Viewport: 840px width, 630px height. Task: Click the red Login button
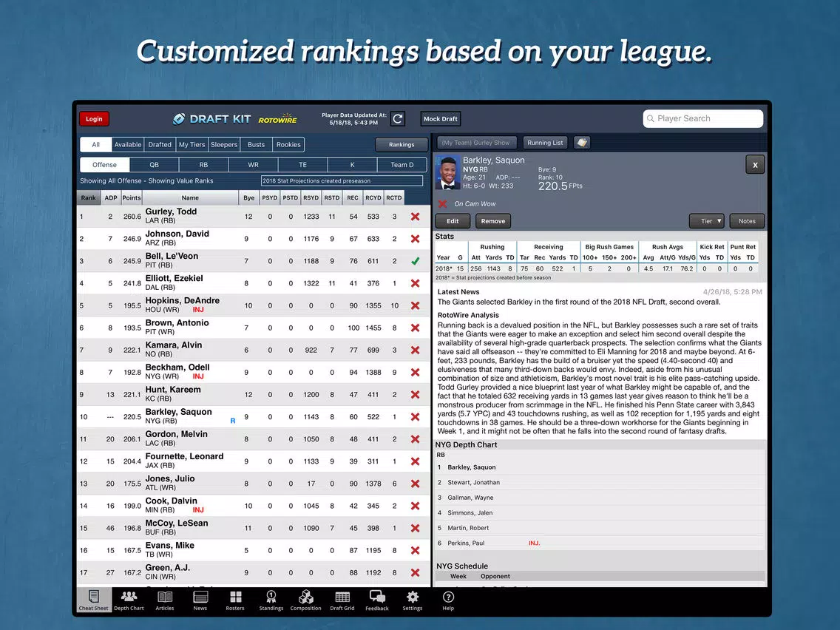94,119
